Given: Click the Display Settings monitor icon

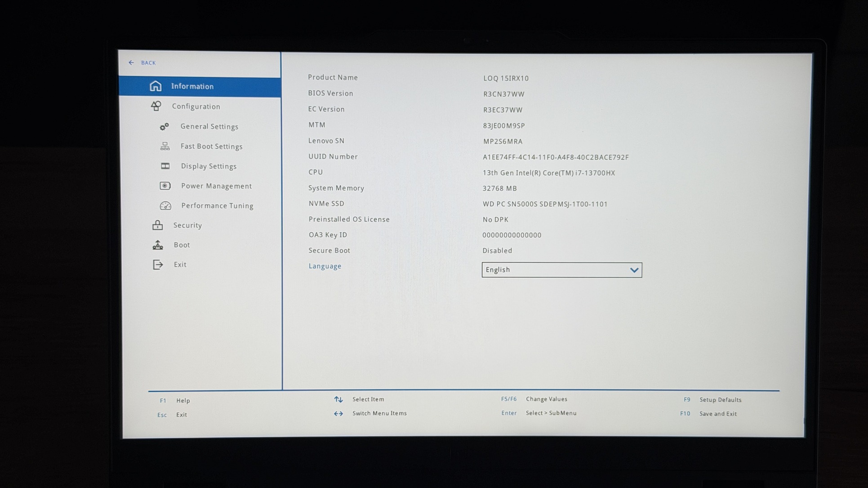Looking at the screenshot, I should point(165,166).
